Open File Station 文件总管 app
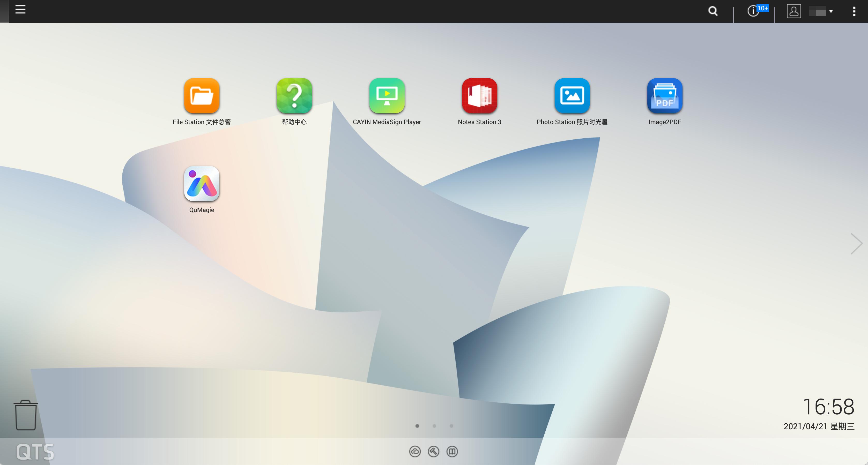868x465 pixels. (x=202, y=96)
